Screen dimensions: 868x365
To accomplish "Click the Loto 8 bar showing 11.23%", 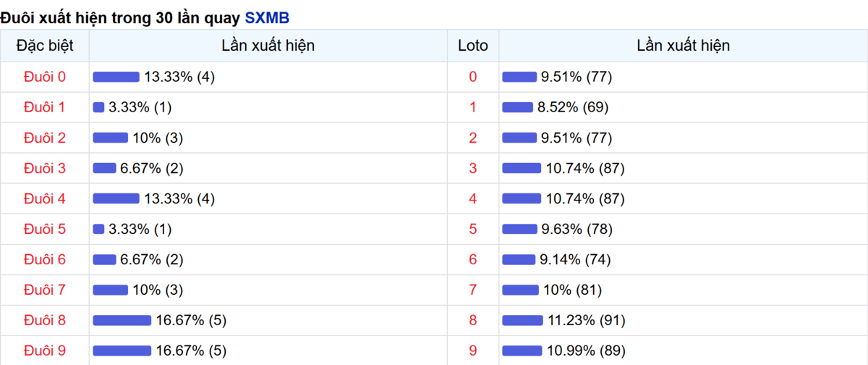I will pos(522,320).
